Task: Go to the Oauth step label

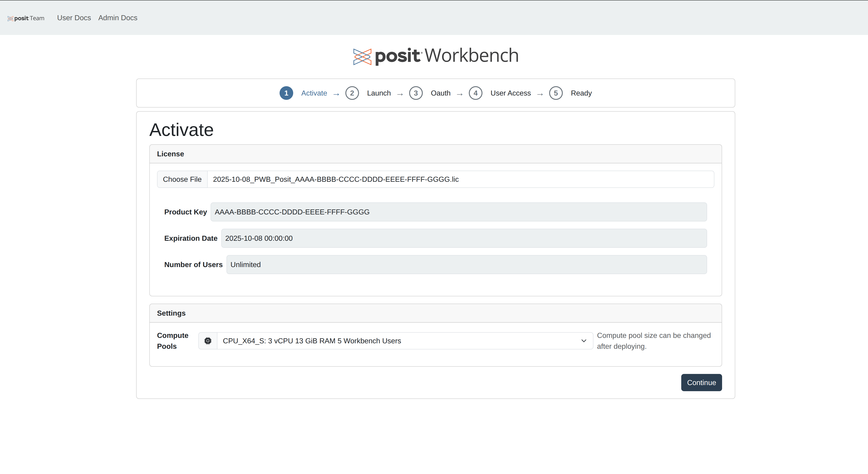Action: 440,93
